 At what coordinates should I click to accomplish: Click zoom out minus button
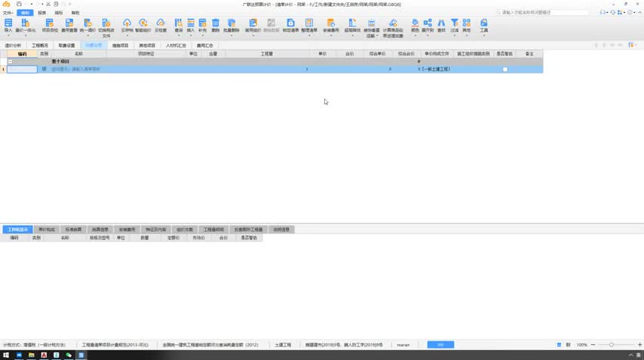pos(593,345)
